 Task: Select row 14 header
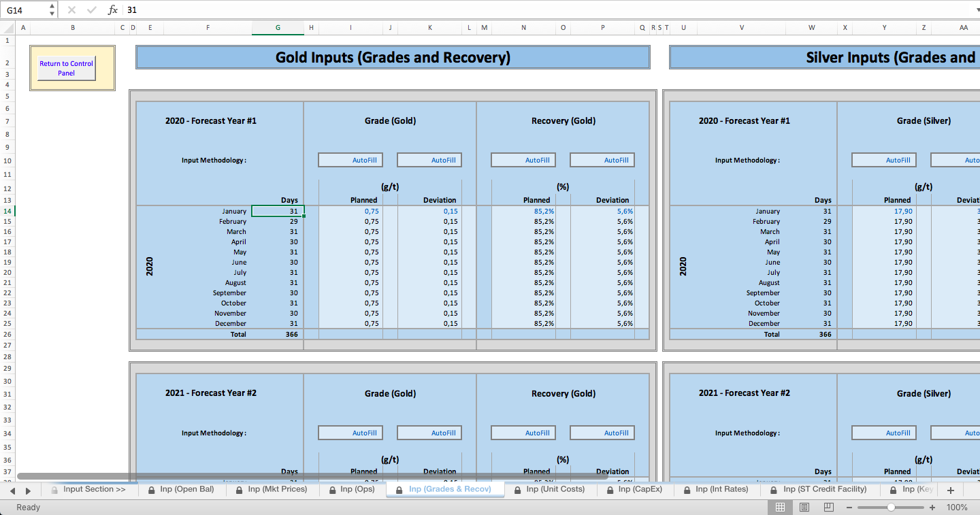[7, 211]
